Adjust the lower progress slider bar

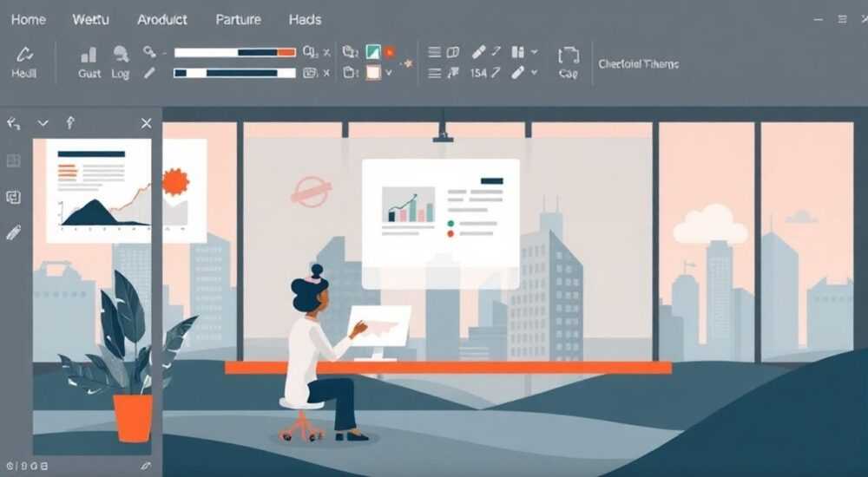[234, 73]
